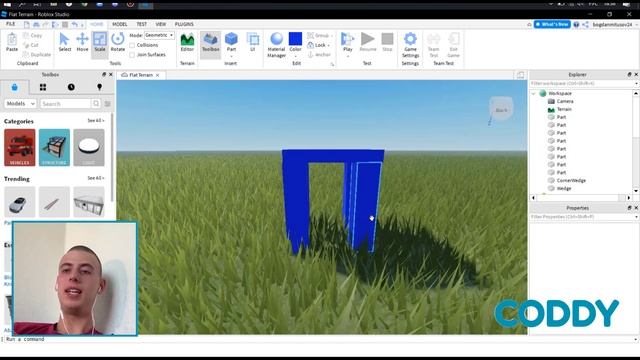This screenshot has width=640, height=360.
Task: Open Toolbox creations lightbulb tab
Action: click(x=99, y=87)
